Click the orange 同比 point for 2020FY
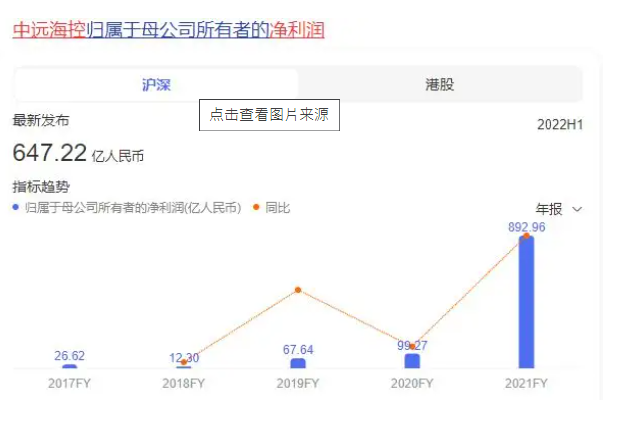This screenshot has height=440, width=622. tap(412, 346)
